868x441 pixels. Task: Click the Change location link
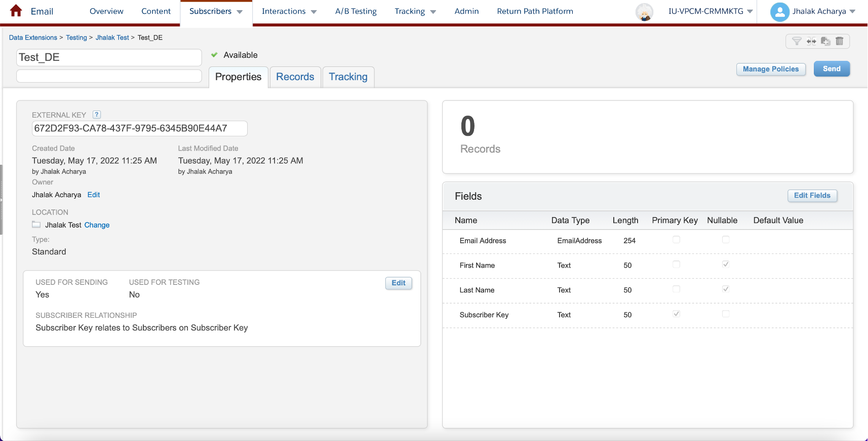(x=97, y=225)
